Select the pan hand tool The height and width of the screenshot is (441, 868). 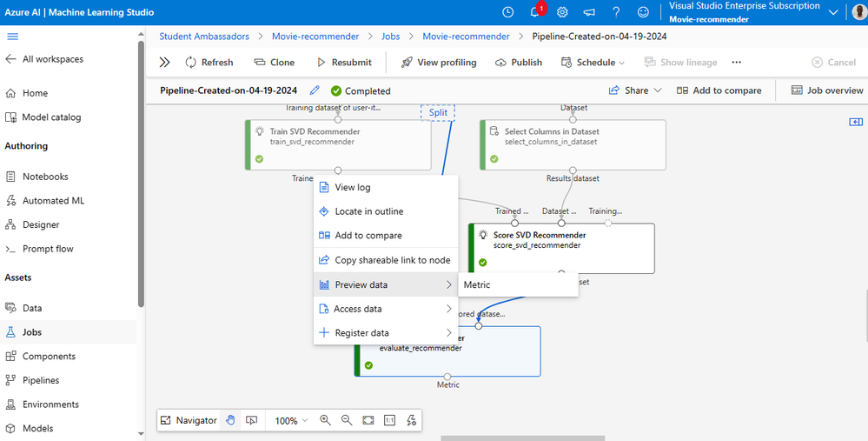click(x=230, y=420)
